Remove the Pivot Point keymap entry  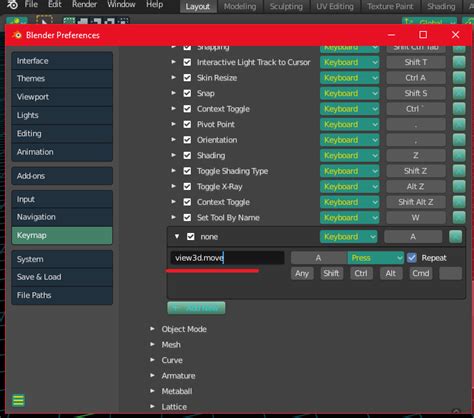click(x=459, y=124)
